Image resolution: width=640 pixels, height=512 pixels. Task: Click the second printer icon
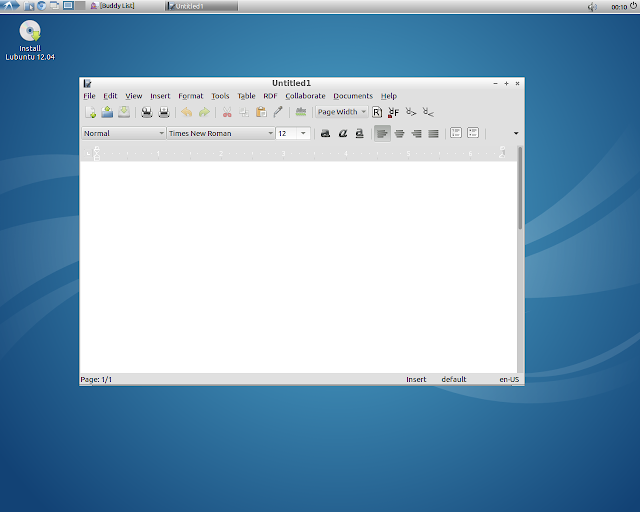164,112
